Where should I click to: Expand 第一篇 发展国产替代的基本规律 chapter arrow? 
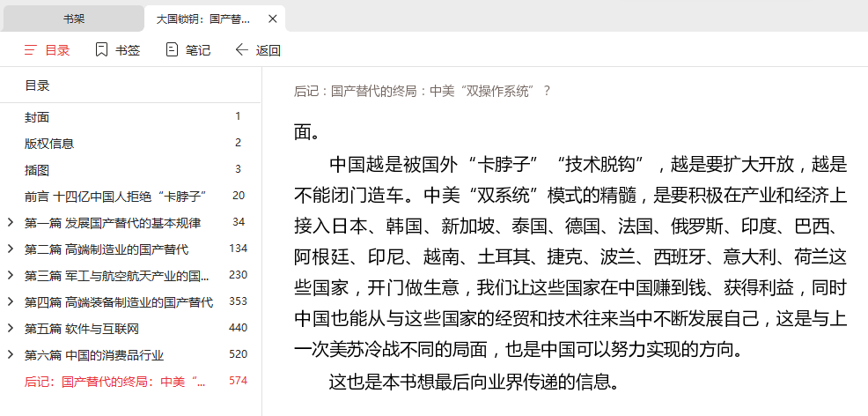tap(10, 223)
